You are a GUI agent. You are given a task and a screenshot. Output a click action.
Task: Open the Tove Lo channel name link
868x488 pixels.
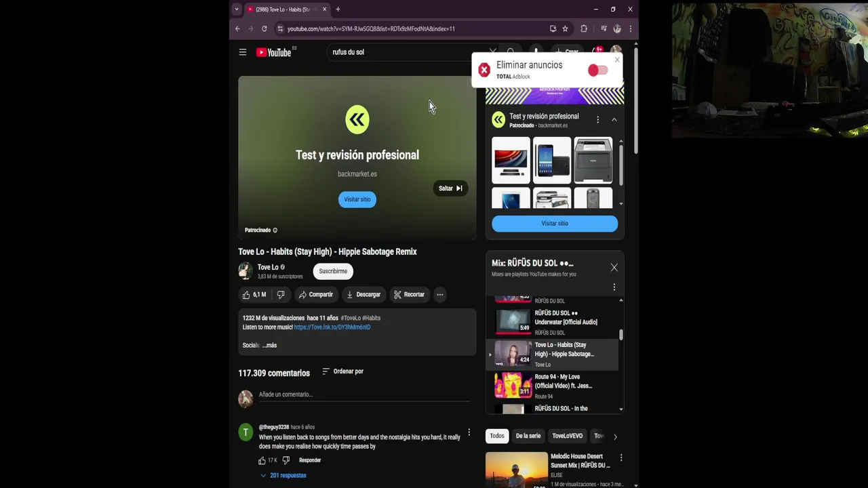click(268, 267)
